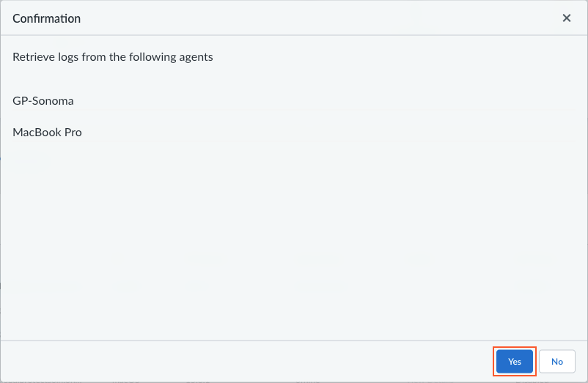The image size is (588, 383).
Task: Click the word 'agents' in the message
Action: click(194, 56)
